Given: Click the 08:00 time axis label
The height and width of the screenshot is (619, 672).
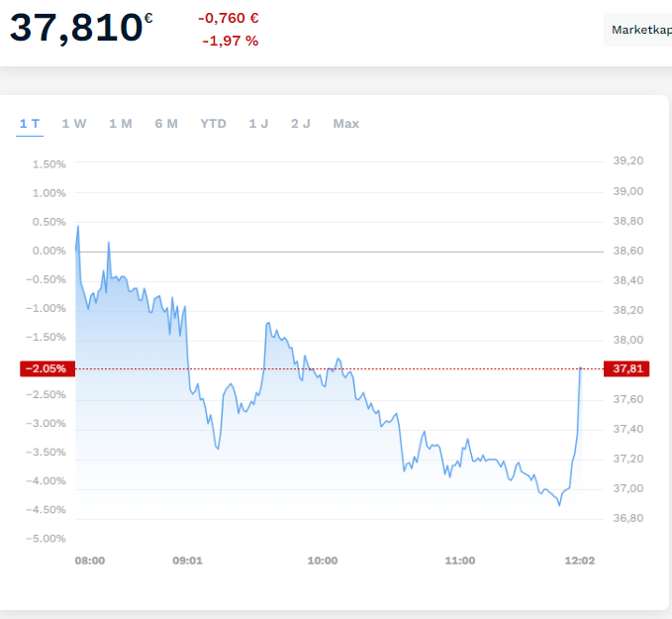Looking at the screenshot, I should pyautogui.click(x=90, y=561).
